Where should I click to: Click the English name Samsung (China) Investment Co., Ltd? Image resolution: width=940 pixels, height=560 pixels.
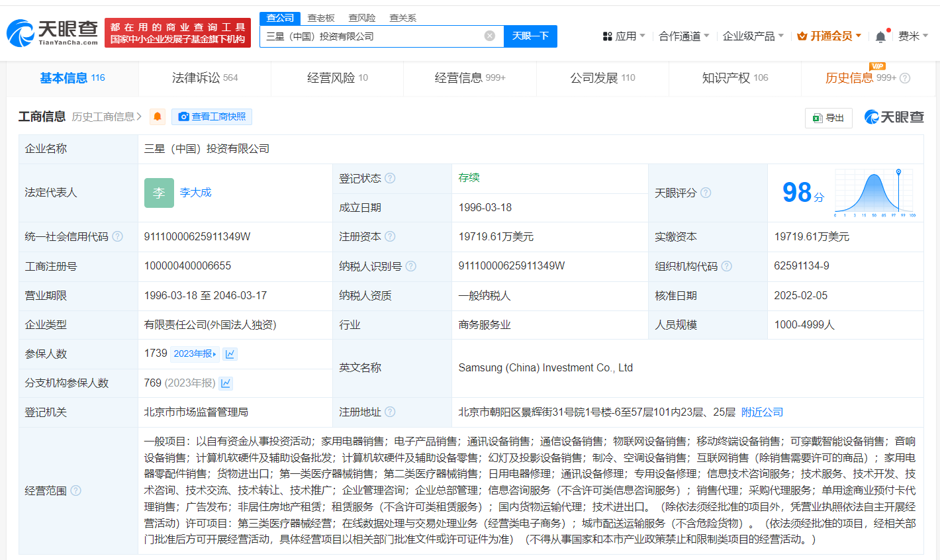pos(545,367)
